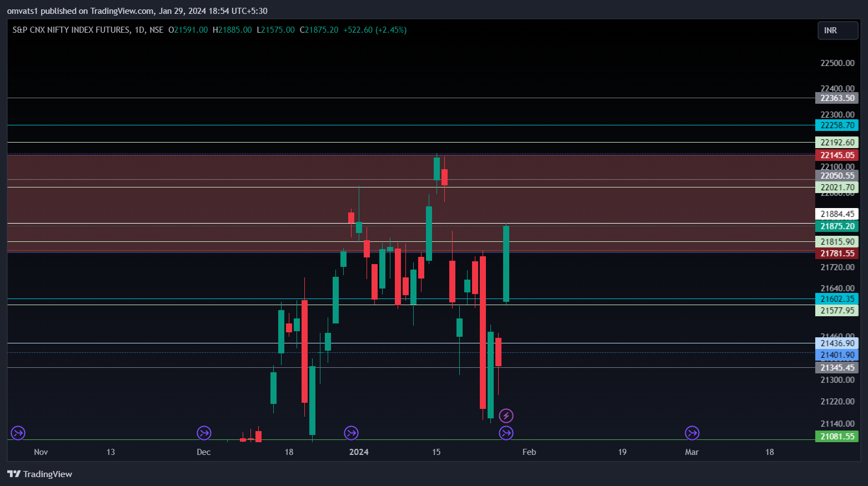Image resolution: width=868 pixels, height=486 pixels.
Task: Select the 22021.70 price label
Action: pos(837,188)
